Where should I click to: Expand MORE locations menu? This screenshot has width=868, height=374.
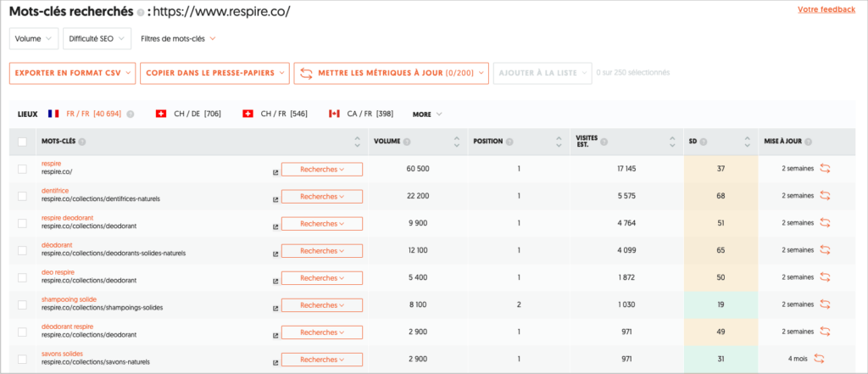427,114
